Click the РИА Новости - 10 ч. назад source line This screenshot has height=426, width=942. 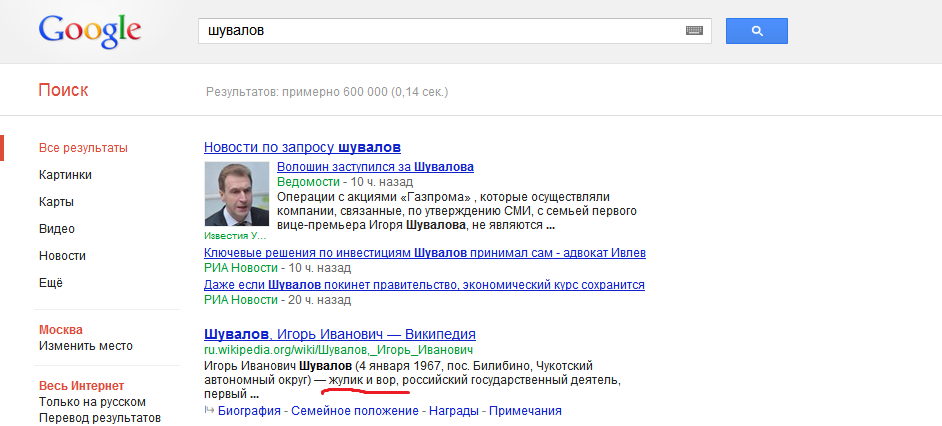pyautogui.click(x=278, y=268)
